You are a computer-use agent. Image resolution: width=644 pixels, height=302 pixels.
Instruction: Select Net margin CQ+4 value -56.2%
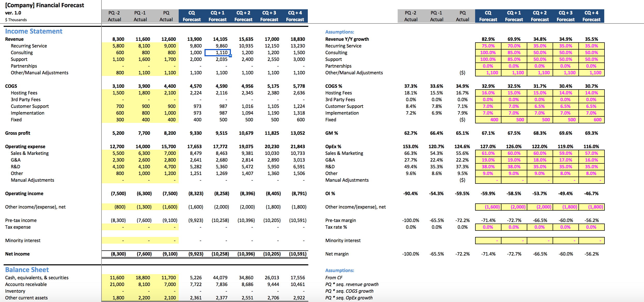592,254
